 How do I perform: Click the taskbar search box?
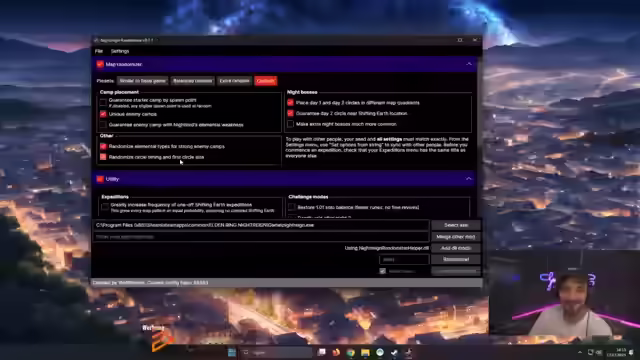(277, 352)
